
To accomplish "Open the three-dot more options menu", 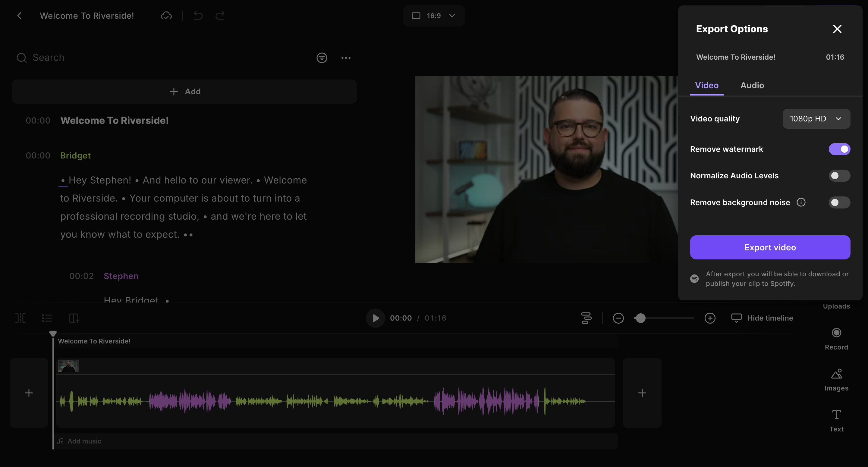I will (x=346, y=58).
